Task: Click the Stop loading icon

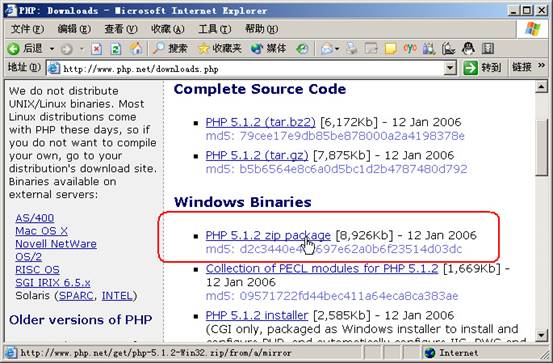Action: coord(96,49)
